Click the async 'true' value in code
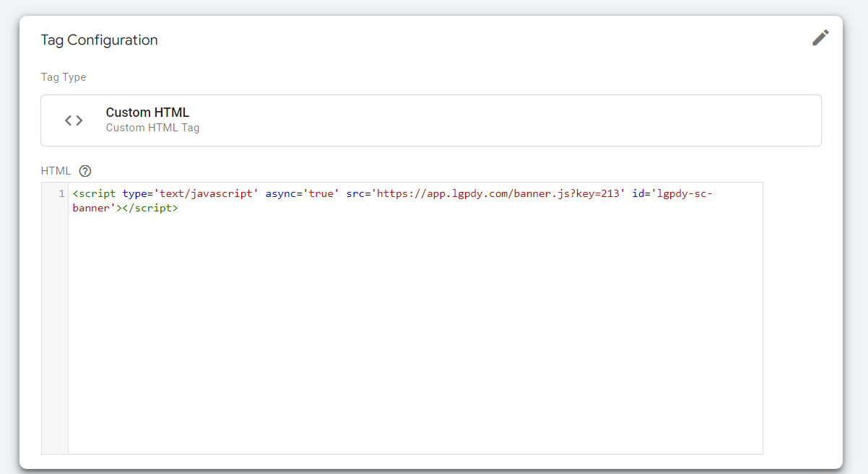 [321, 194]
